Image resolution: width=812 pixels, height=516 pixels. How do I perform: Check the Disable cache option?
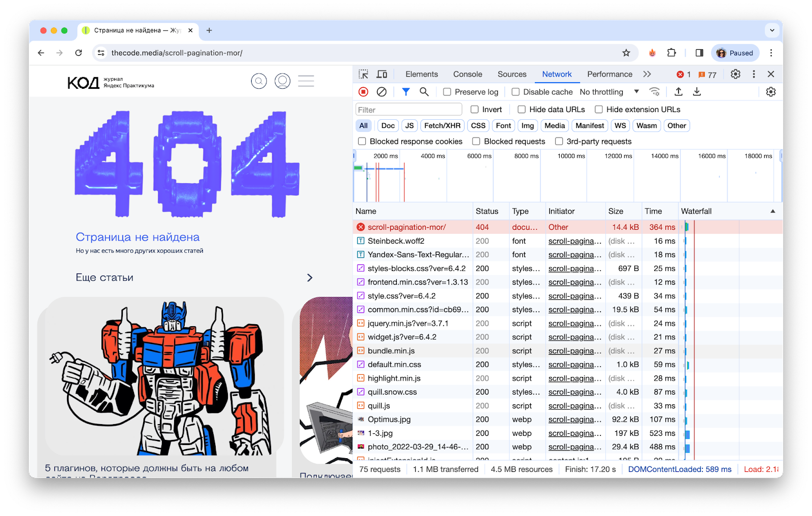[516, 92]
